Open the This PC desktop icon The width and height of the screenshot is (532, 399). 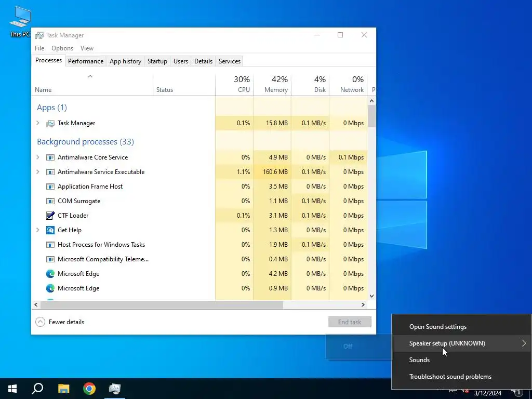20,21
